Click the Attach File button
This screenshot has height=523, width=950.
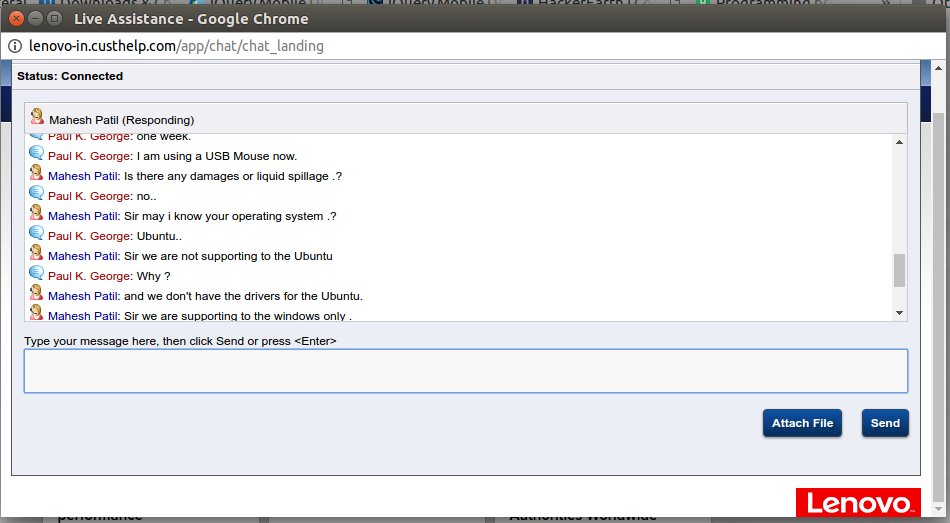[x=802, y=423]
